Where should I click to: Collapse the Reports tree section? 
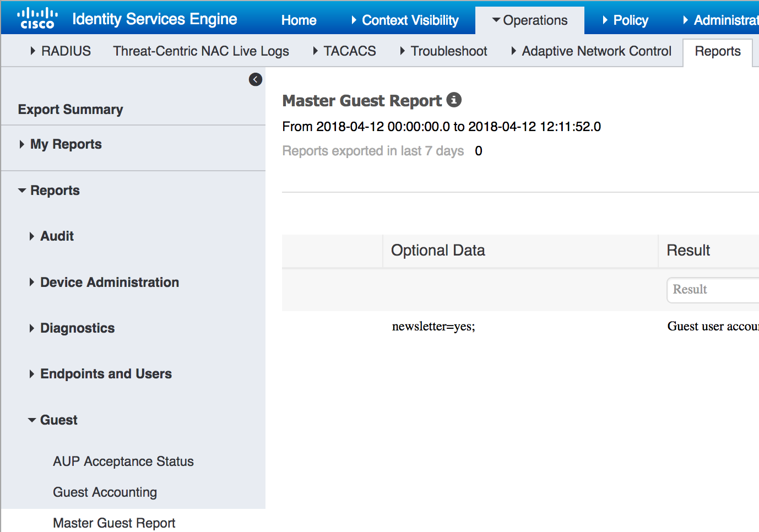49,191
